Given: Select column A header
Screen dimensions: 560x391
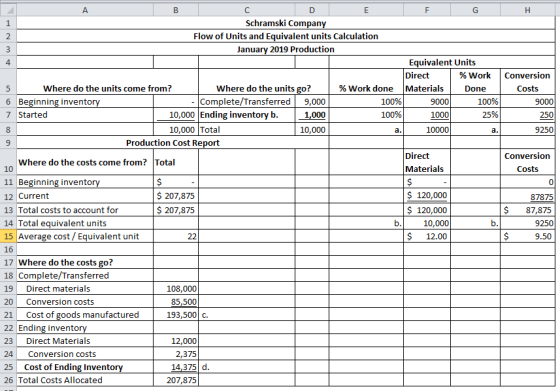Looking at the screenshot, I should [85, 10].
